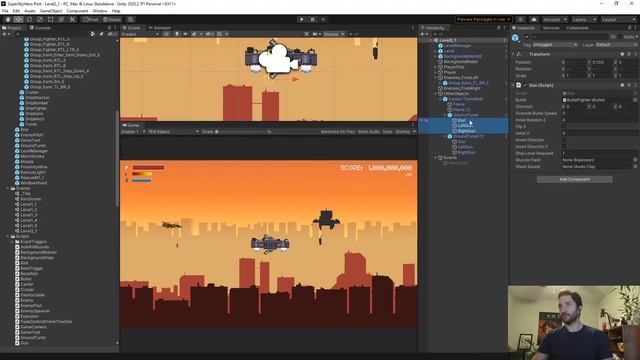Open the Scene camera settings icon
Image resolution: width=640 pixels, height=360 pixels.
pyautogui.click(x=316, y=34)
